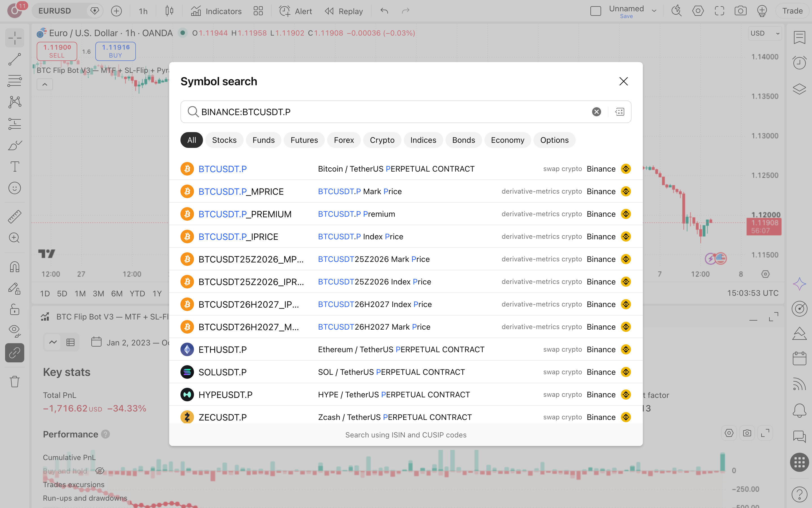This screenshot has width=812, height=508.
Task: Filter results by Crypto tab
Action: pos(382,140)
